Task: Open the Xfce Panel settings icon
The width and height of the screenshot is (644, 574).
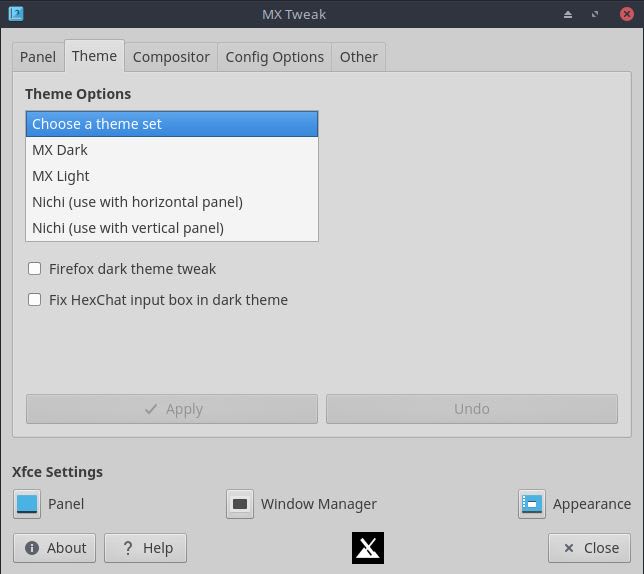Action: point(27,504)
